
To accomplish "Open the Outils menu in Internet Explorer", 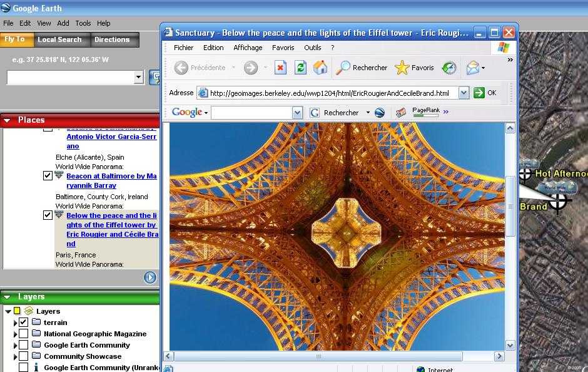I will click(312, 48).
